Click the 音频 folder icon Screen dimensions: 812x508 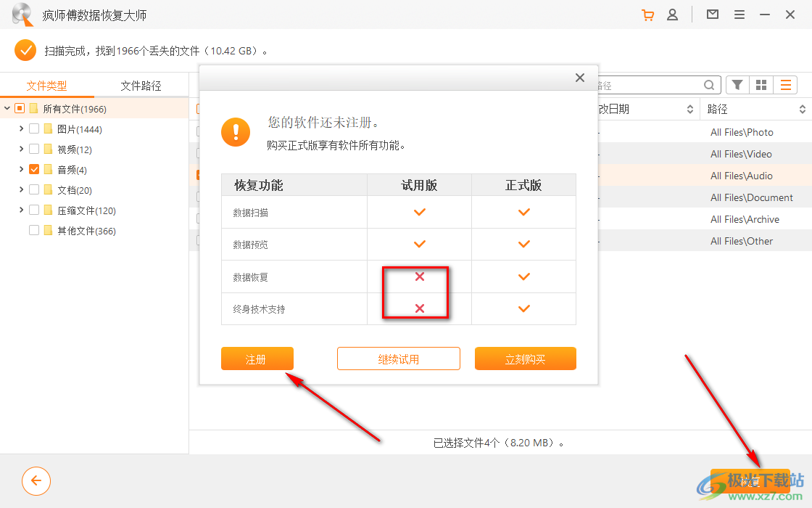pyautogui.click(x=48, y=170)
